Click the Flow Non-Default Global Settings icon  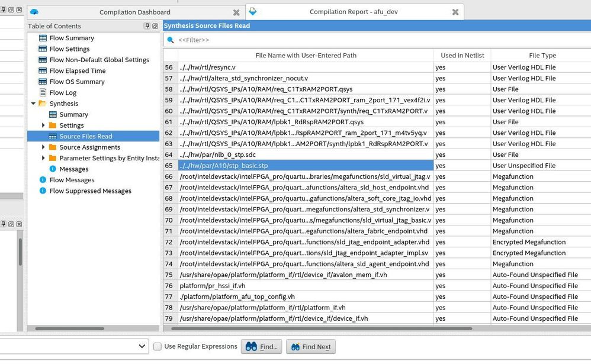43,60
